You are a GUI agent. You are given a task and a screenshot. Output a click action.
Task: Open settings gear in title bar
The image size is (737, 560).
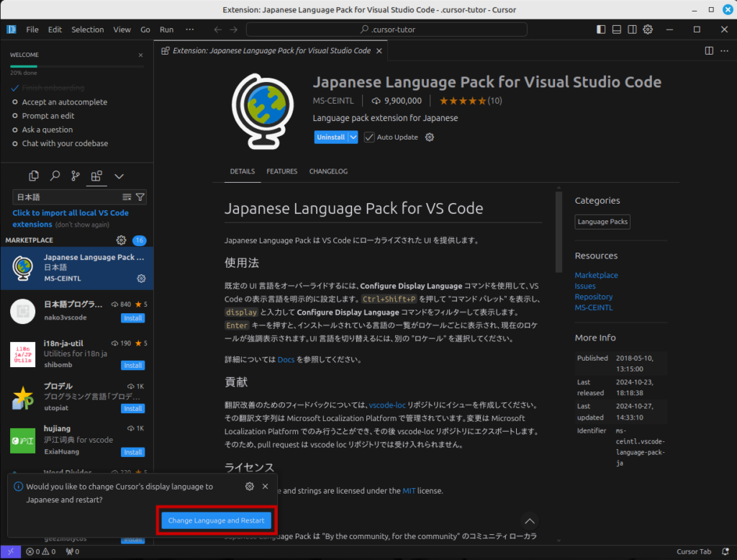tap(648, 30)
